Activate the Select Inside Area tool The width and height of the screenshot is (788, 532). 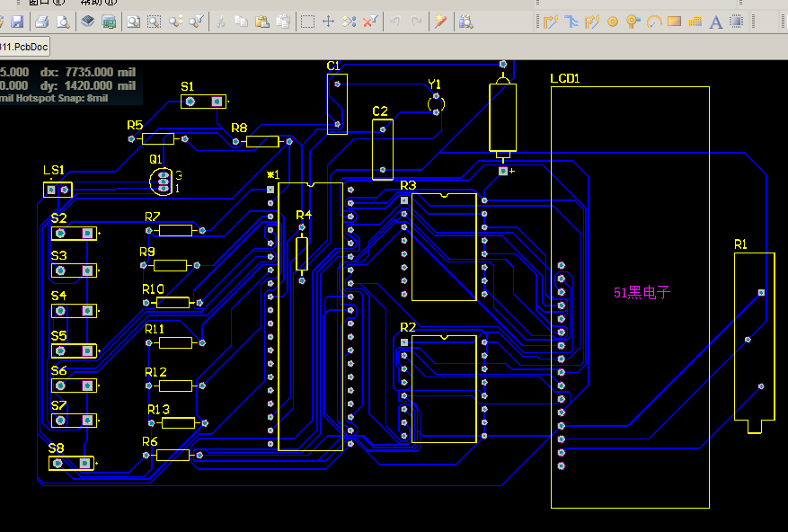[x=307, y=22]
